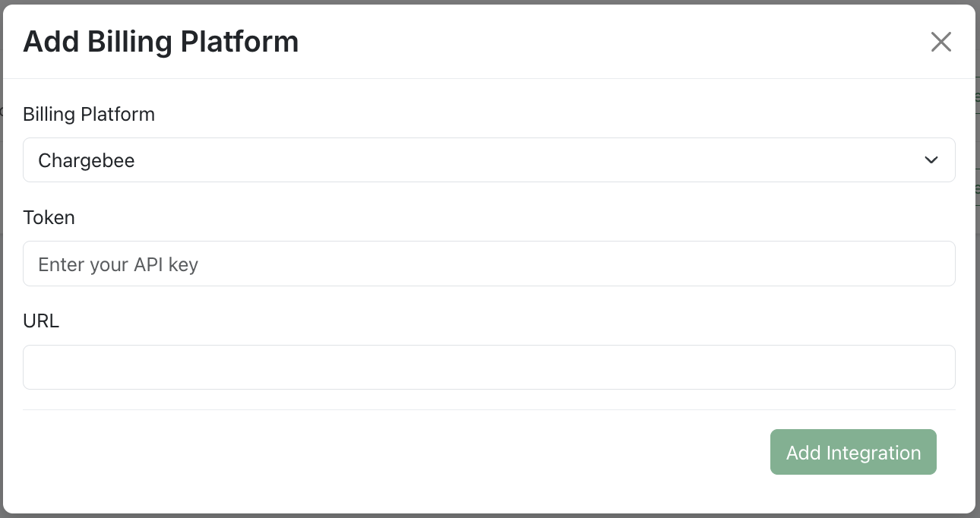Viewport: 980px width, 518px height.
Task: Click the dropdown chevron arrow beside Chargebee
Action: pos(931,160)
